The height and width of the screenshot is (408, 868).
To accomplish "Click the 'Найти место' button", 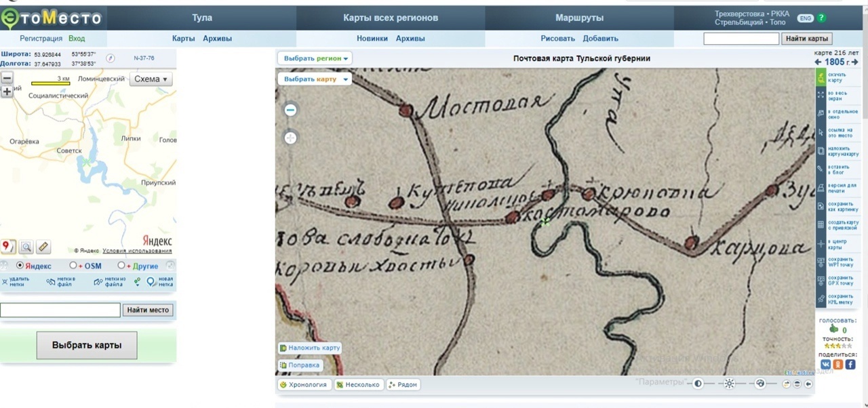I will 148,310.
